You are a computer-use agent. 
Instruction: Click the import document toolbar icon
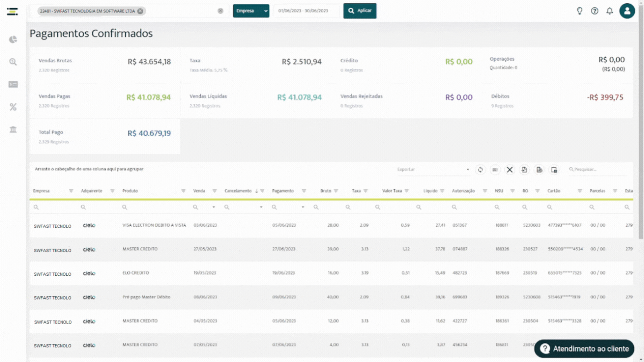[524, 170]
